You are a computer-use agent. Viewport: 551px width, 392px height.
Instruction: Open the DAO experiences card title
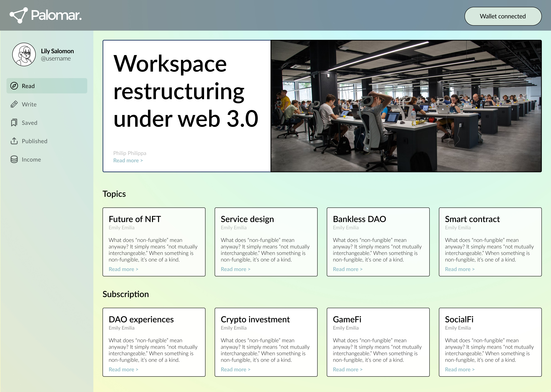tap(141, 320)
